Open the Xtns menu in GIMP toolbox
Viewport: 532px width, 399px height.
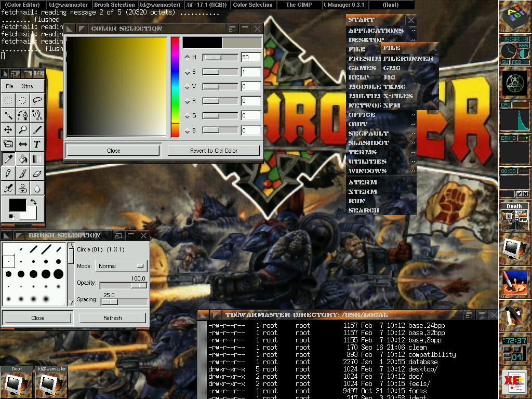coord(27,86)
